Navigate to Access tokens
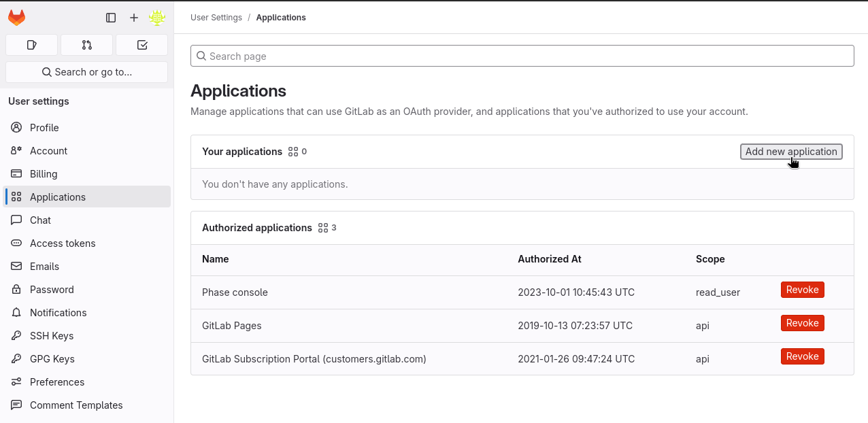The image size is (868, 423). coord(87,243)
